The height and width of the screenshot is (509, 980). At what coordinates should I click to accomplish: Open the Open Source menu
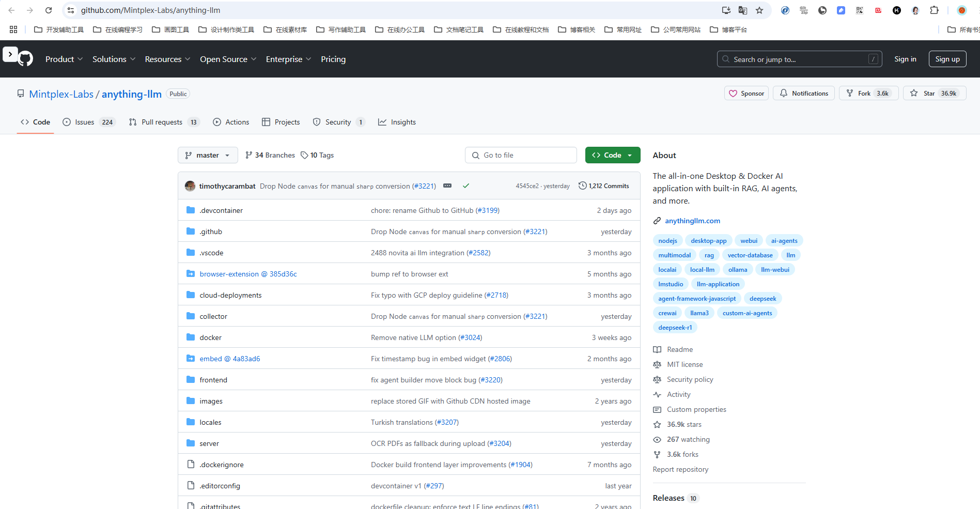[x=228, y=59]
